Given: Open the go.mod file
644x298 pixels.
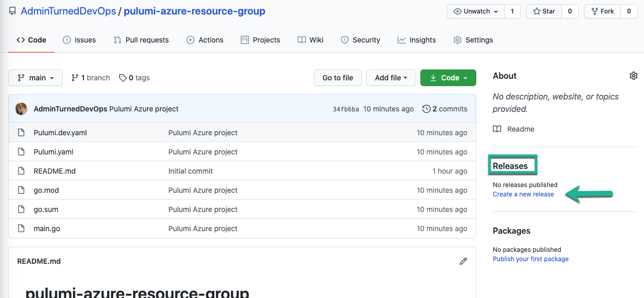Looking at the screenshot, I should coord(46,190).
